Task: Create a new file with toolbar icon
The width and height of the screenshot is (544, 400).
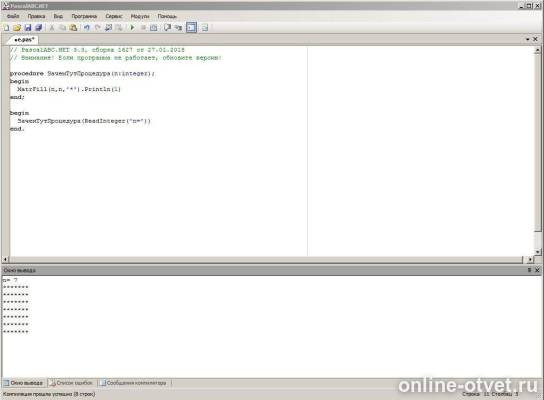Action: click(6, 28)
